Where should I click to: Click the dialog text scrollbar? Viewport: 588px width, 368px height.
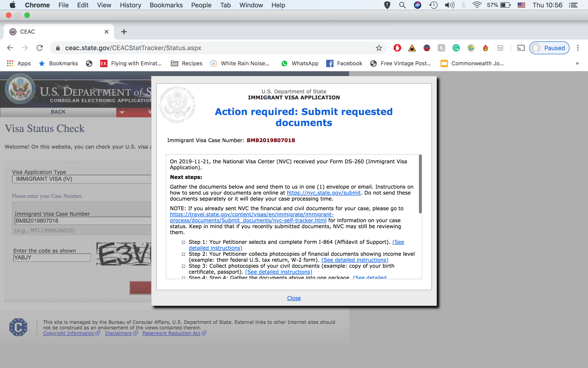[x=420, y=184]
